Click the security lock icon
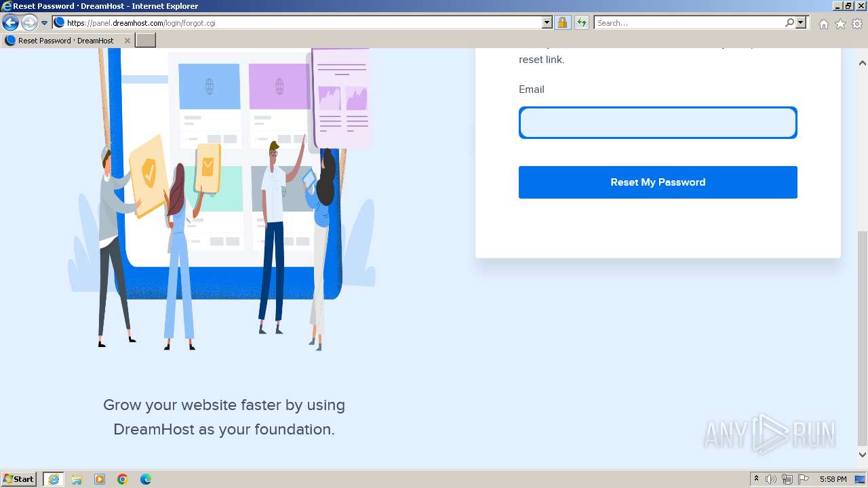 (x=562, y=23)
